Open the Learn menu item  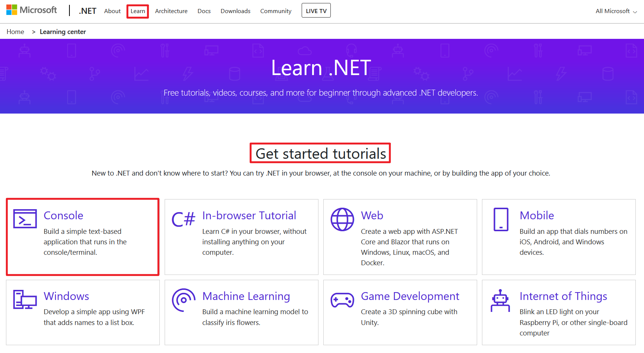[138, 11]
